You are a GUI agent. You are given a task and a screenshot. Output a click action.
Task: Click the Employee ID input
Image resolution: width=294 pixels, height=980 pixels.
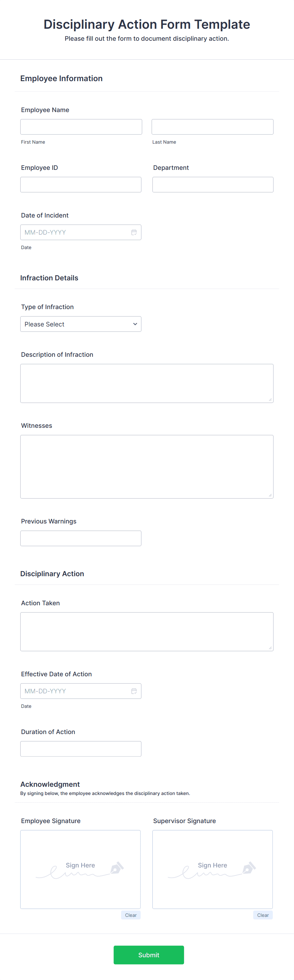point(81,184)
